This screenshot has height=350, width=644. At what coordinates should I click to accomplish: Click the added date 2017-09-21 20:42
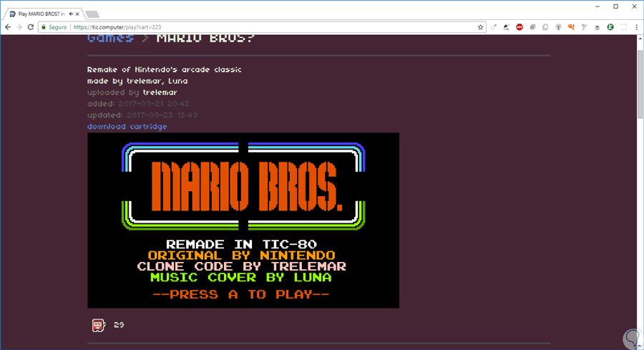[154, 104]
